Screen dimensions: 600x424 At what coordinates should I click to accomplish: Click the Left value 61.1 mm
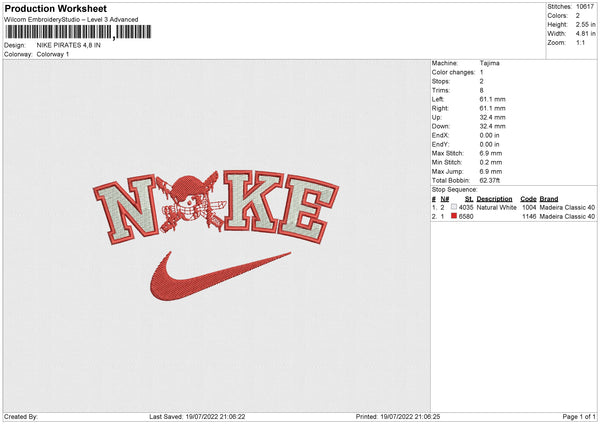[x=492, y=99]
